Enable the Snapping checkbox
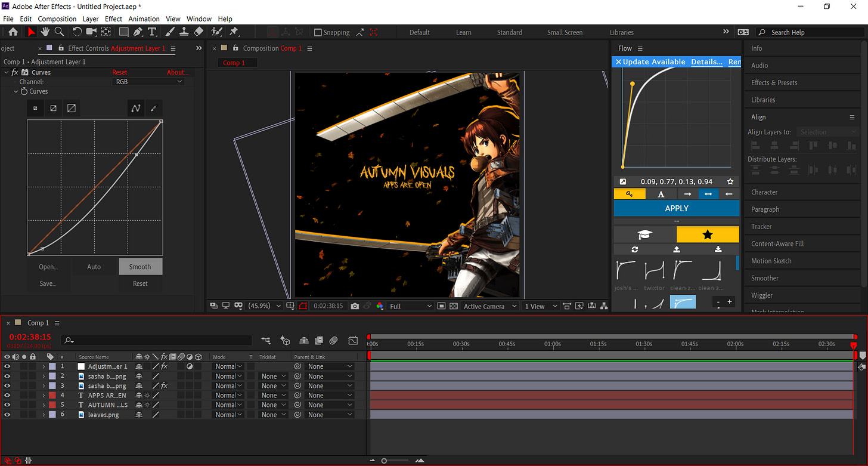 click(318, 33)
